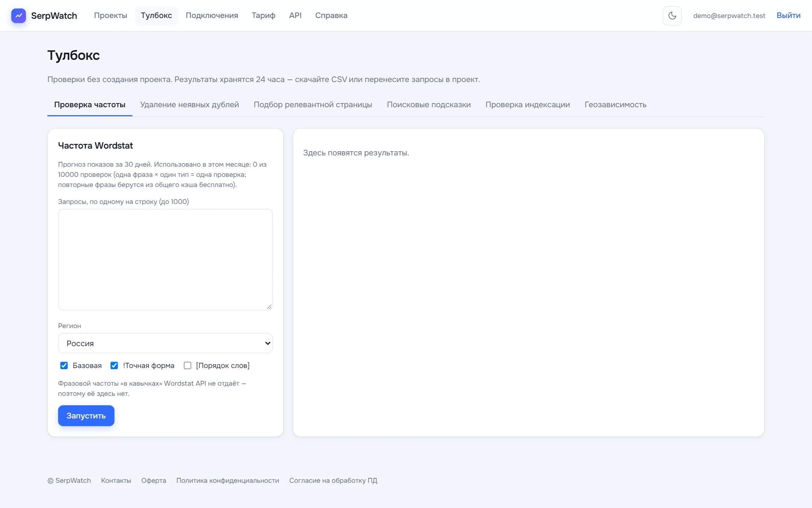Focus the Запросы textarea
The image size is (812, 508).
pyautogui.click(x=165, y=260)
